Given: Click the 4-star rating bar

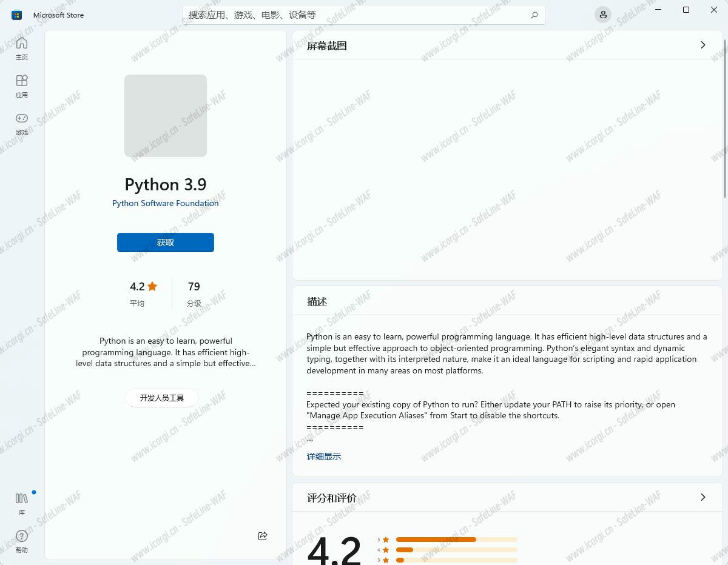Looking at the screenshot, I should point(456,550).
